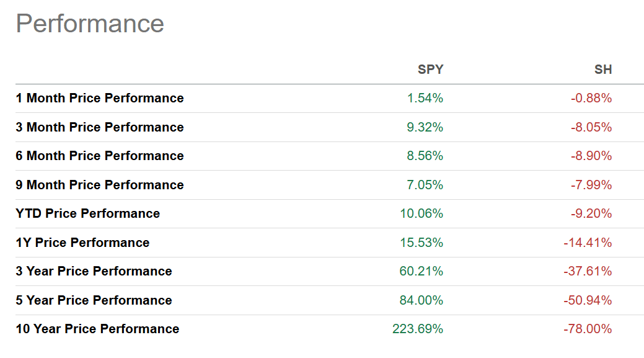Click the 5 Year Price Performance label
Screen dimensions: 644x358
click(94, 300)
